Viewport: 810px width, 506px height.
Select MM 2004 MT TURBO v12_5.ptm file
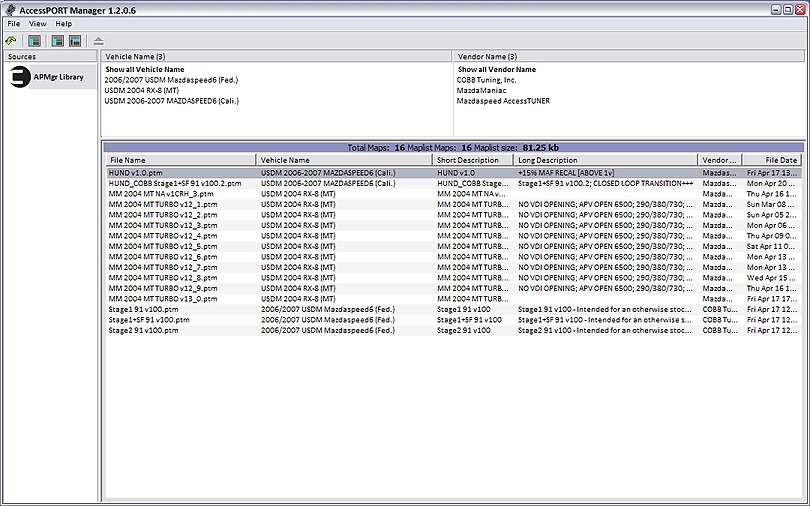163,246
